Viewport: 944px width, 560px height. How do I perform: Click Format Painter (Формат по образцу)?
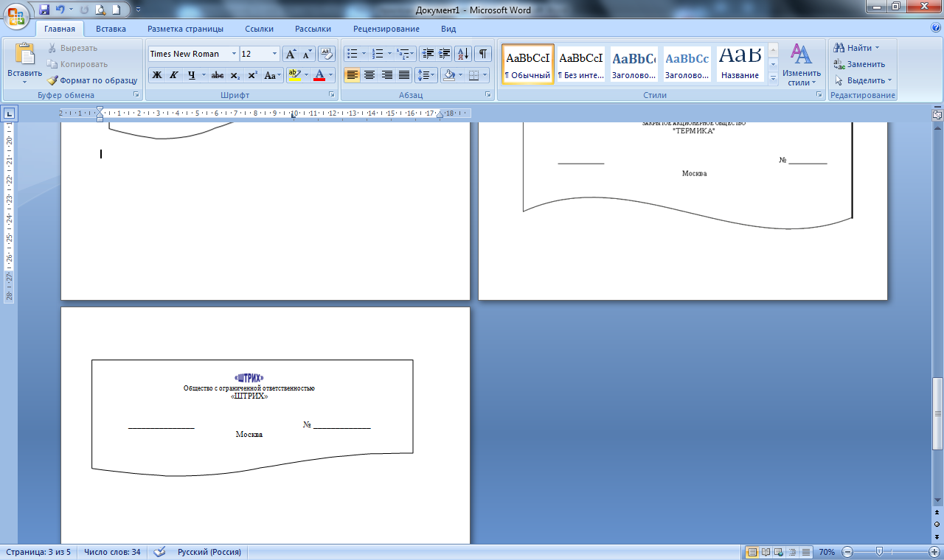(x=93, y=80)
